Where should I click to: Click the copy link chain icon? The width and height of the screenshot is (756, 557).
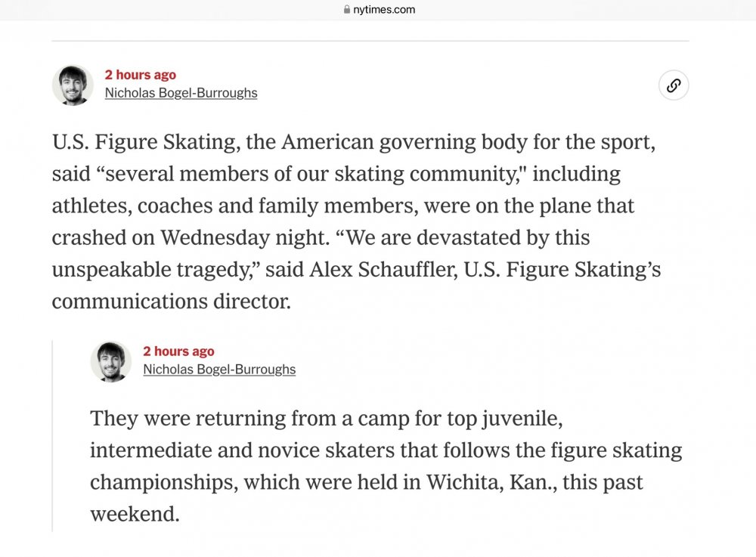tap(673, 85)
